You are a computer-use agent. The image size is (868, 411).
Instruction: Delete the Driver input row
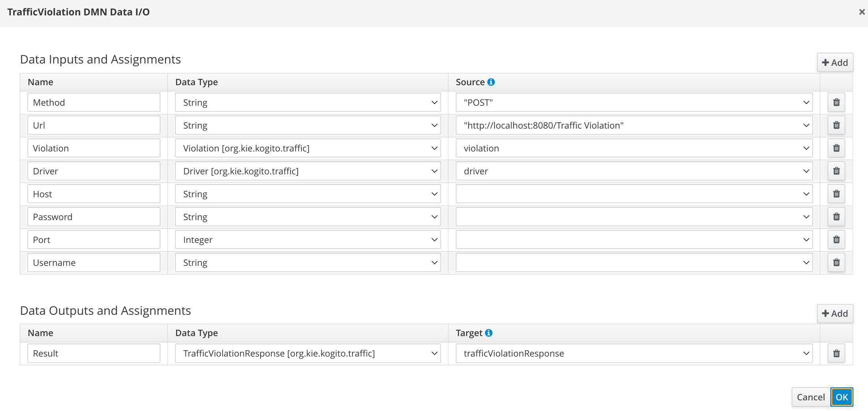[836, 171]
